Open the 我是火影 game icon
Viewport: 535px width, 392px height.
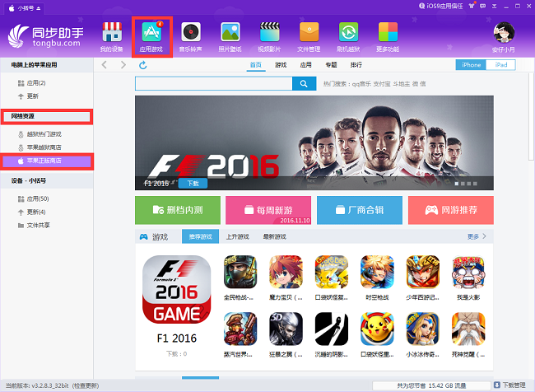pyautogui.click(x=468, y=272)
